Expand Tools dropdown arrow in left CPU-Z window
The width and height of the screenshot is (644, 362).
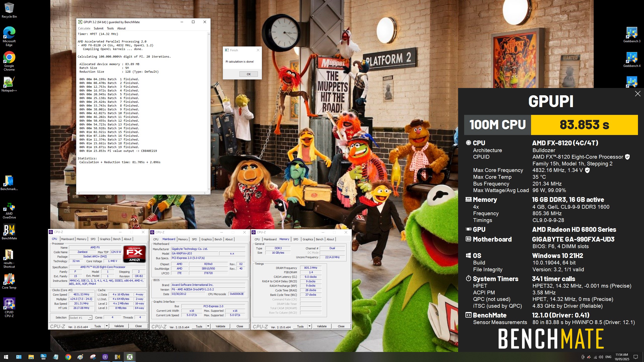(x=107, y=326)
